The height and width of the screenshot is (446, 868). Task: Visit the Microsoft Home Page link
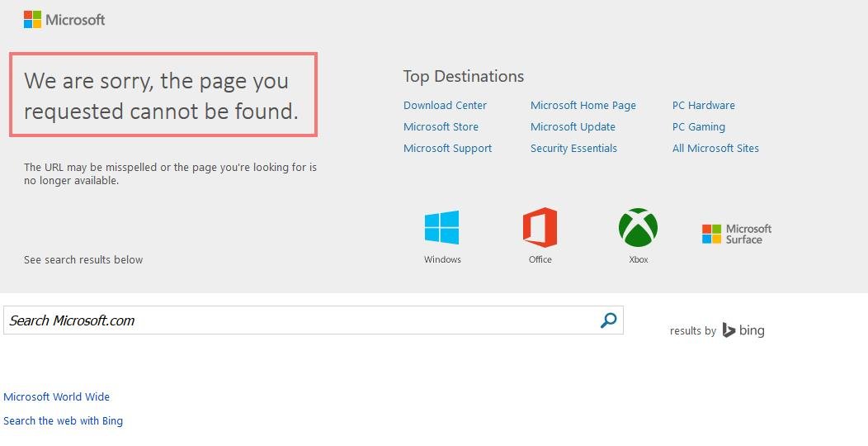tap(583, 105)
